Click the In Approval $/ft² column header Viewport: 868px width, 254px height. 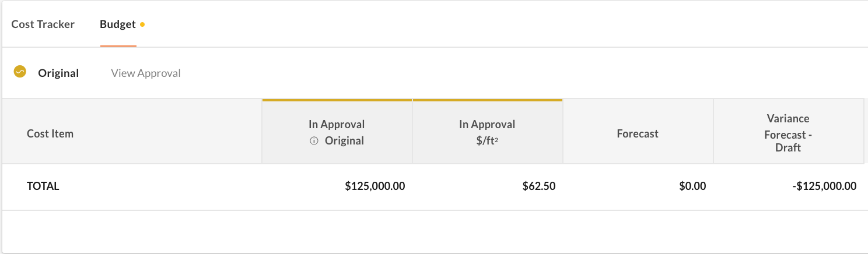click(487, 132)
